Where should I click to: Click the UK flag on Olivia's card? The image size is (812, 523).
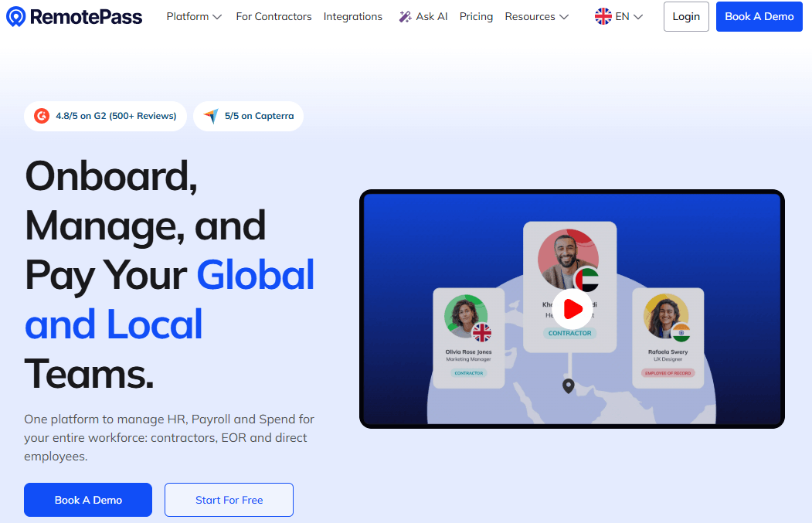point(481,332)
